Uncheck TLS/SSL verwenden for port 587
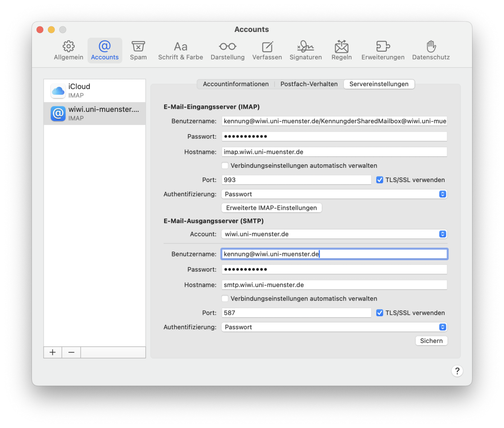Screen dimensions: 504x428 (380, 313)
